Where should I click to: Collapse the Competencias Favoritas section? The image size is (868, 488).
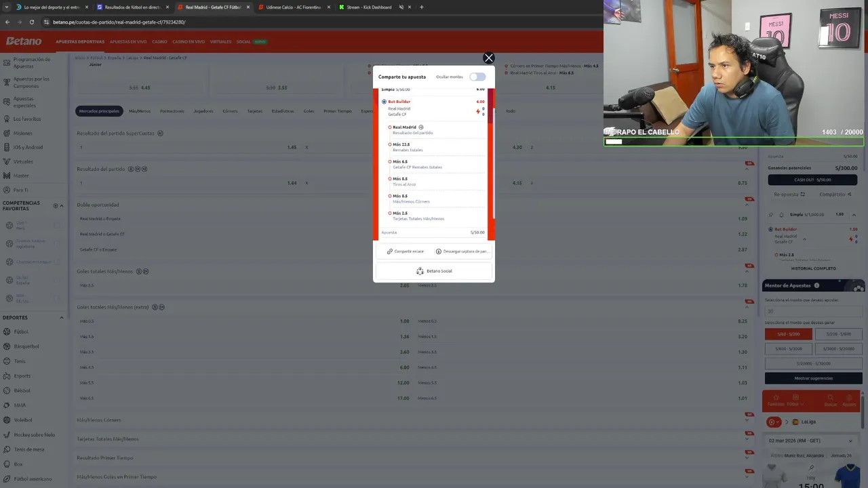click(x=61, y=205)
